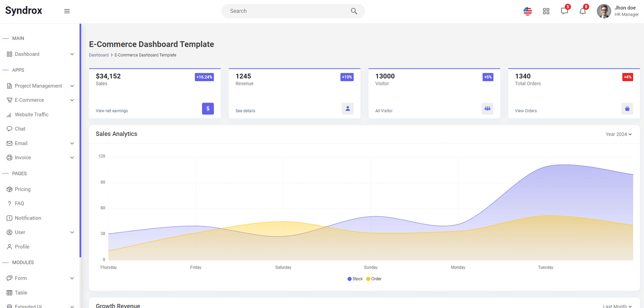This screenshot has height=308, width=644.
Task: Click the search magnifier icon
Action: coord(354,11)
